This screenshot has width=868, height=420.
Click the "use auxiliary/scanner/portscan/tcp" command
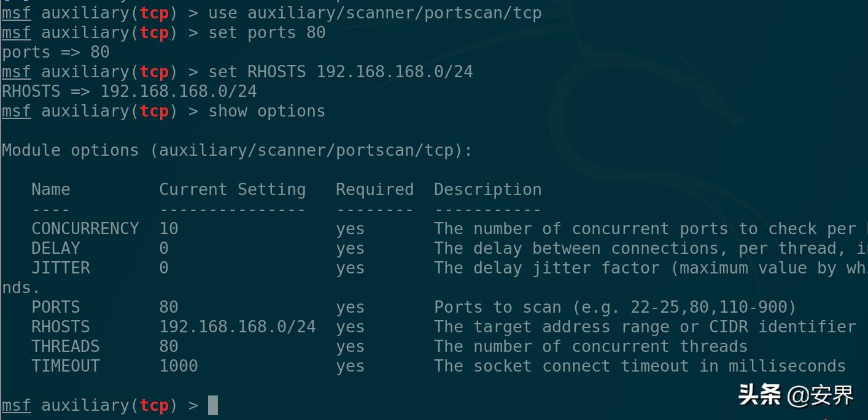374,13
